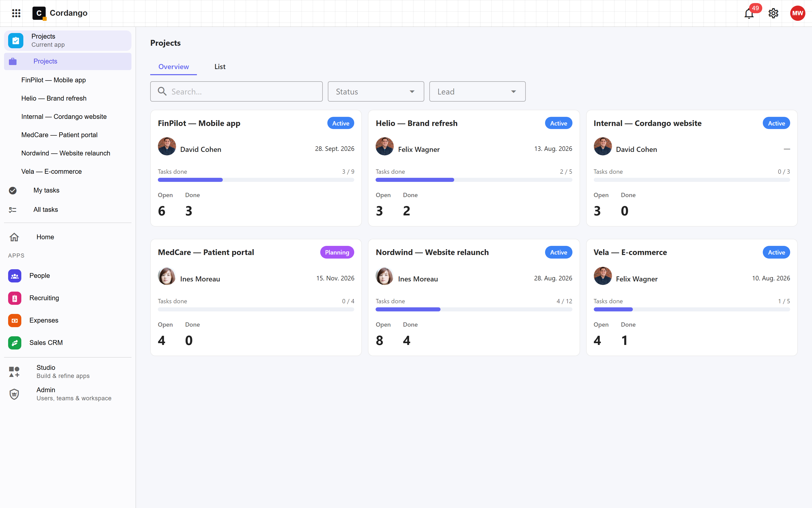Open the Sales CRM app icon

coord(15,343)
